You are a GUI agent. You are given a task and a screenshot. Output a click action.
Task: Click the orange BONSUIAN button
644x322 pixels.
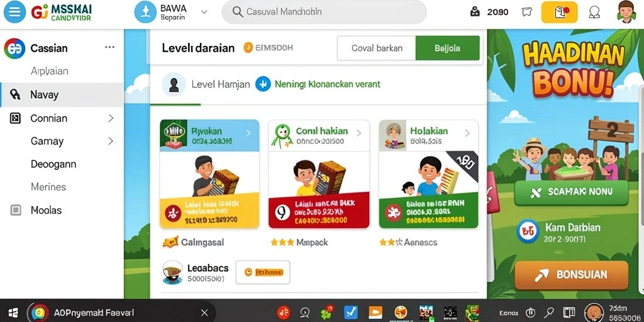click(x=571, y=275)
